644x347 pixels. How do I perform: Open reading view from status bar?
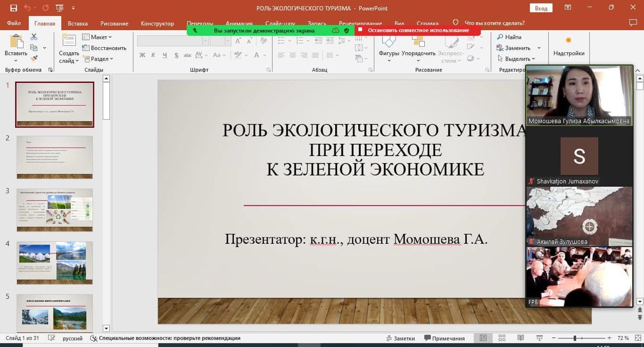tap(521, 338)
